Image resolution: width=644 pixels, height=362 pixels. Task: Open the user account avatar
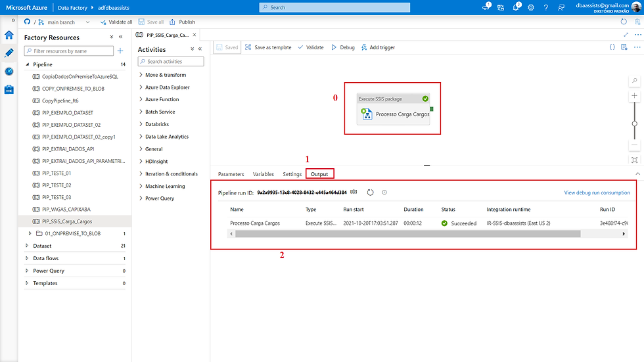[x=637, y=7]
